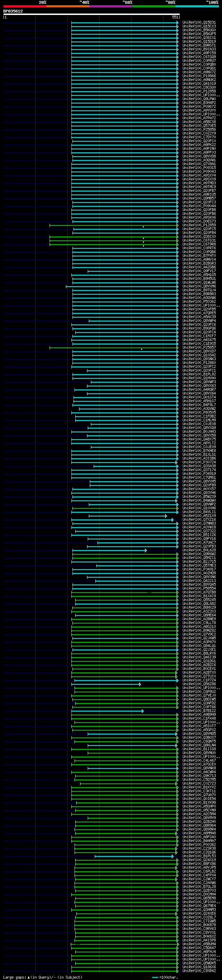The image size is (222, 980).
Task: Click the query gap marker on the UniRef100_C6T9R8 bar
Action: pyautogui.click(x=144, y=246)
